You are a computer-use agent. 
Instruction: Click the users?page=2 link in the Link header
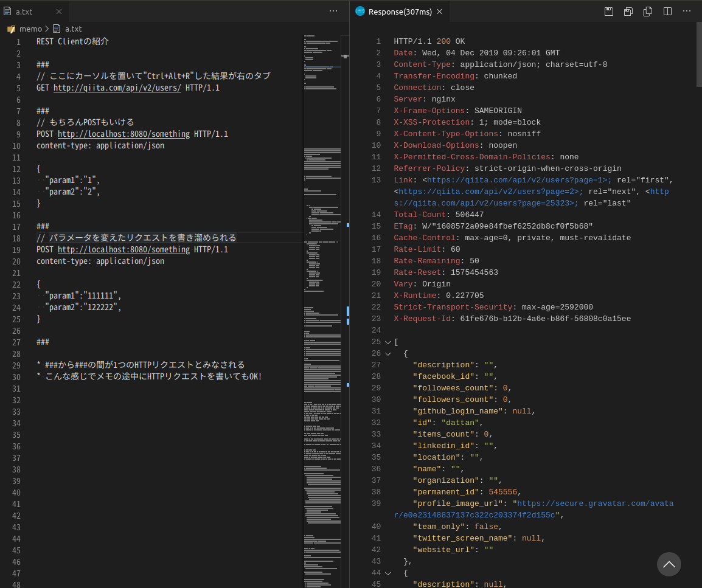488,191
